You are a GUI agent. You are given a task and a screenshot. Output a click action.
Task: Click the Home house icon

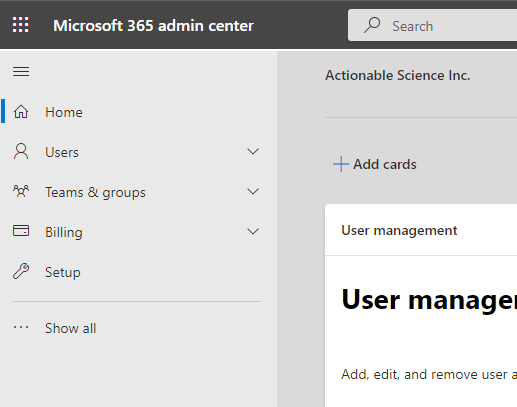point(21,112)
